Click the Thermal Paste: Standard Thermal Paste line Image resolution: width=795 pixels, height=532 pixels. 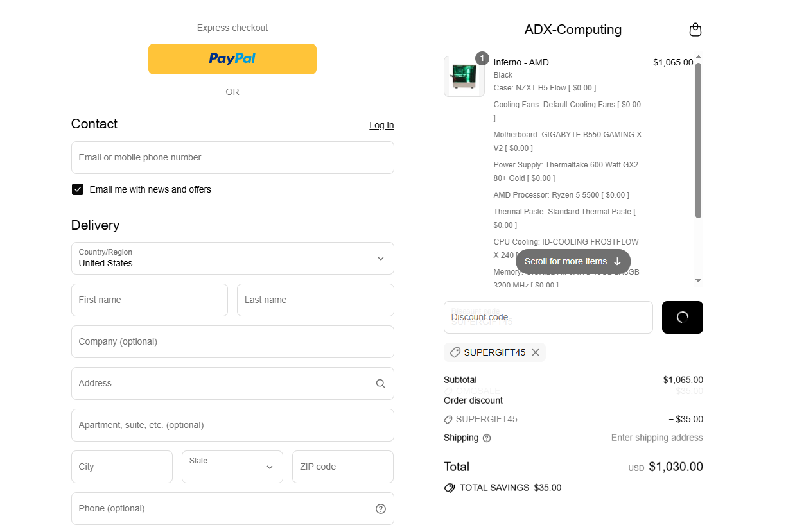pyautogui.click(x=564, y=218)
